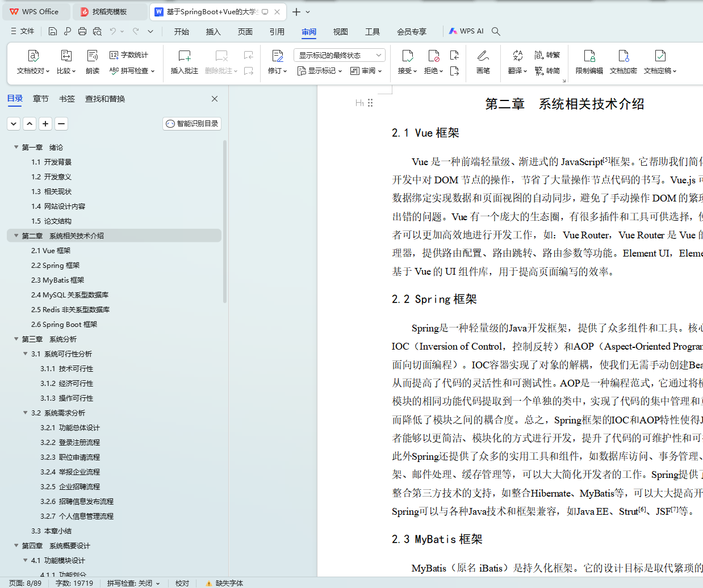Switch to 章节 panel tab

[41, 99]
